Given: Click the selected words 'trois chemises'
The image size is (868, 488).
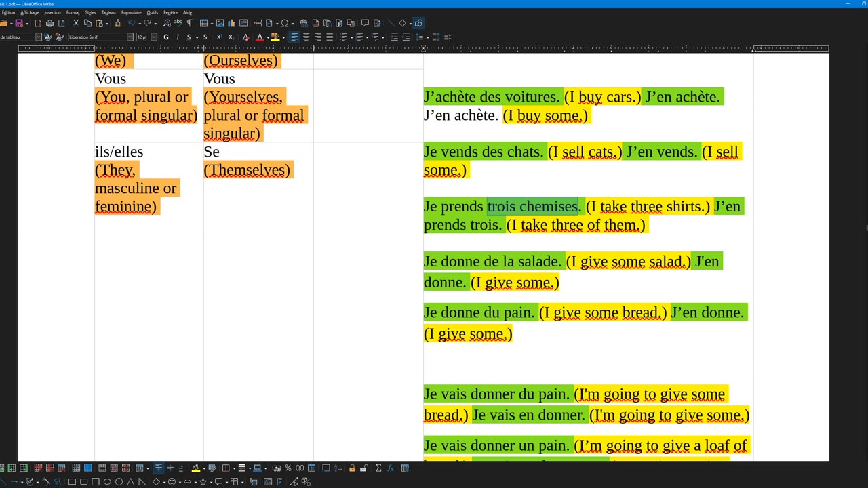Looking at the screenshot, I should pos(532,206).
